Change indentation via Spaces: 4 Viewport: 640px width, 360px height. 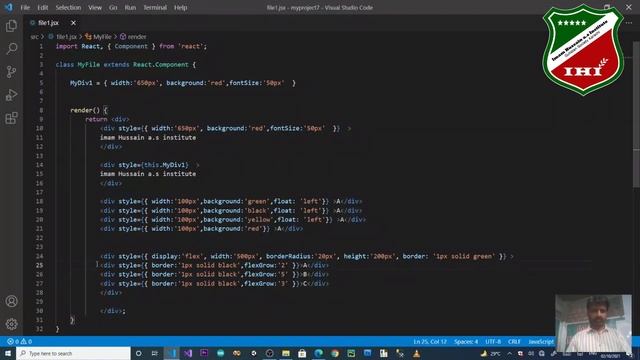pos(466,341)
